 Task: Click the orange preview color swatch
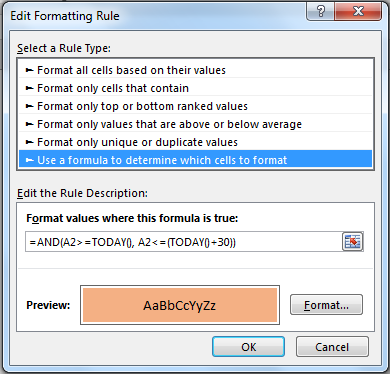pos(180,305)
